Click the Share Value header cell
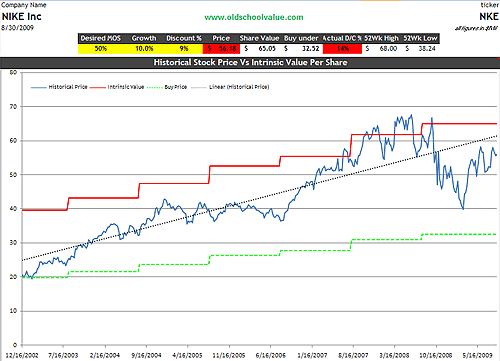Viewport: 500px width, 361px height. point(259,38)
